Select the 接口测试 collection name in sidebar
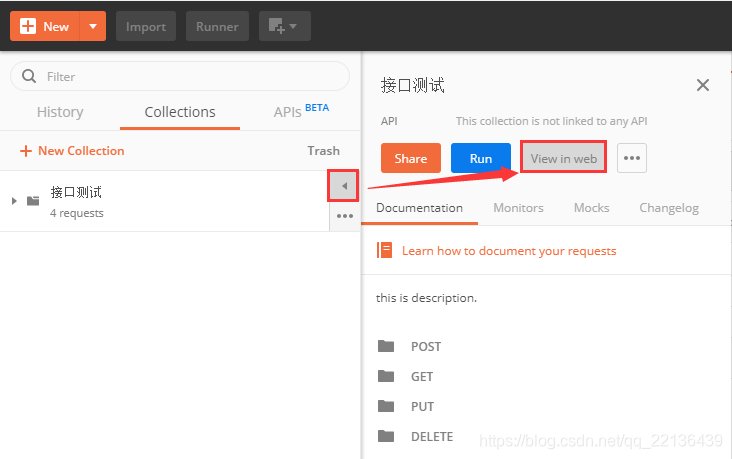 76,192
